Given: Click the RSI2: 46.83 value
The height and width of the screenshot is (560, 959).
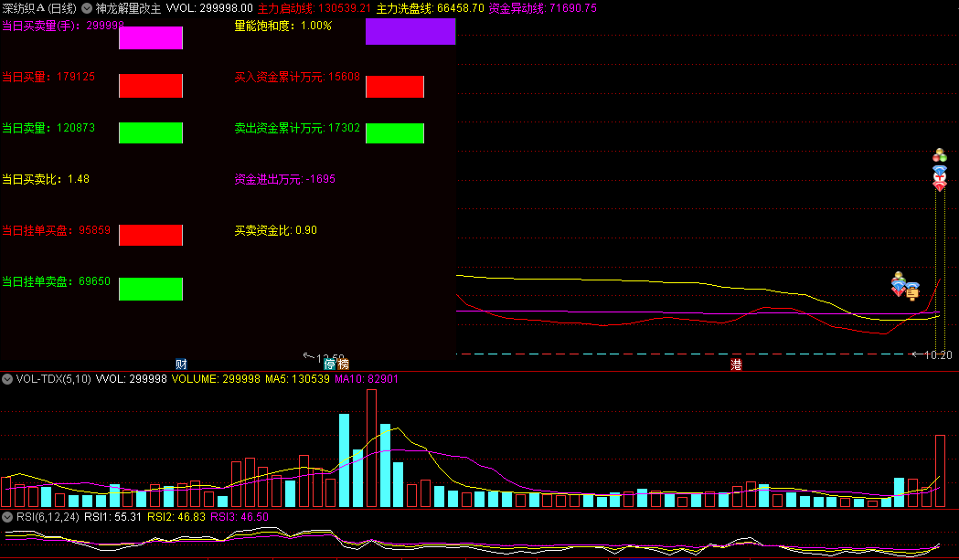Looking at the screenshot, I should click(176, 516).
